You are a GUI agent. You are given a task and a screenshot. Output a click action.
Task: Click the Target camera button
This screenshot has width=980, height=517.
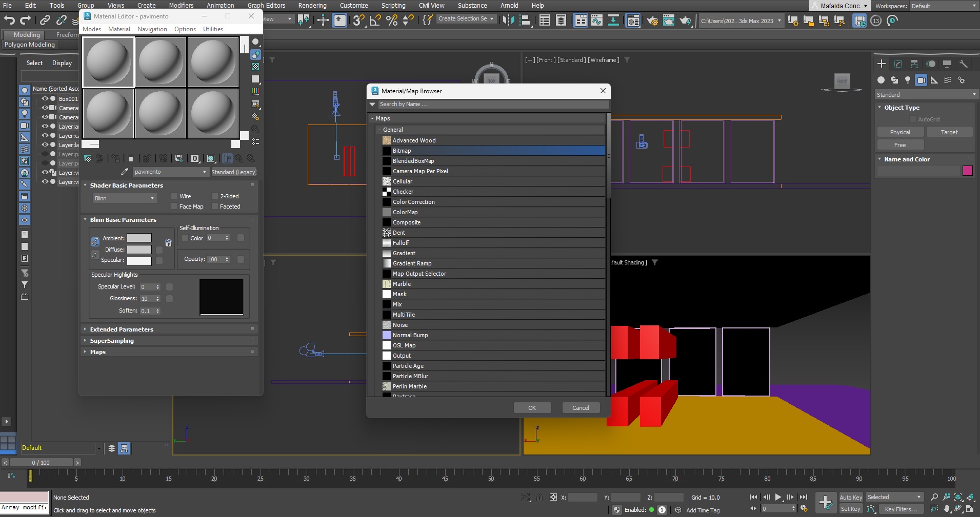coord(949,132)
